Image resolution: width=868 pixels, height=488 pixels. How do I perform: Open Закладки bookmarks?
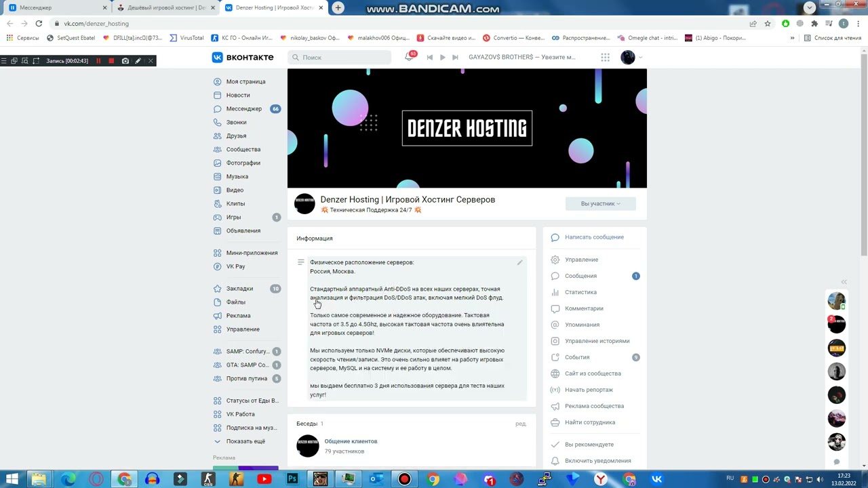coord(239,289)
